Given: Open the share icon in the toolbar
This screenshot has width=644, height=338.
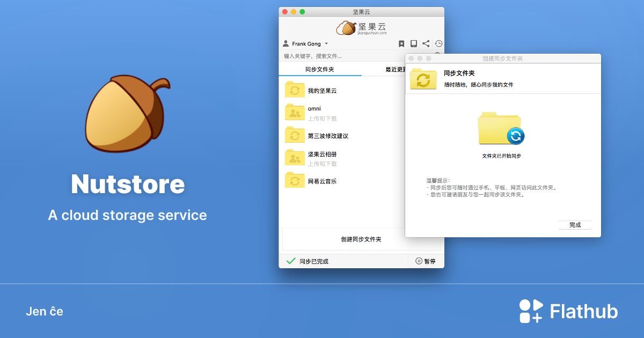Looking at the screenshot, I should point(426,43).
